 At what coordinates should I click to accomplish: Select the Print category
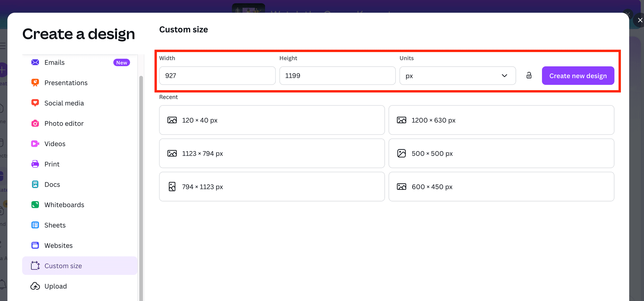[80, 164]
